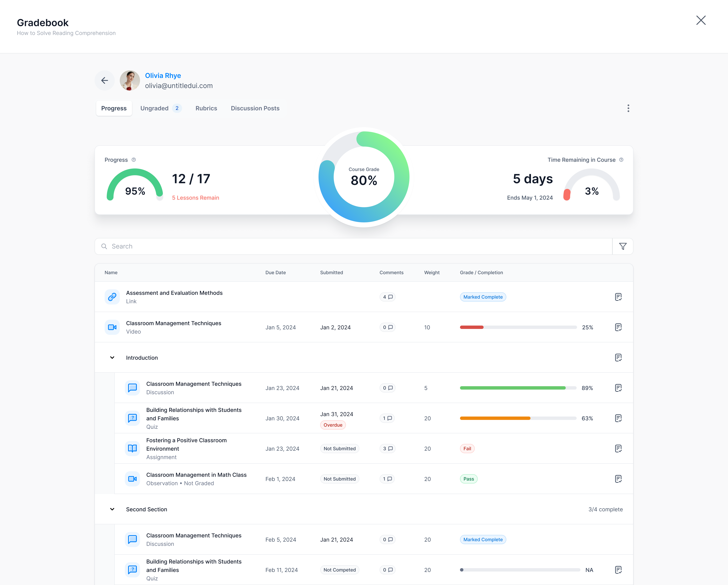Open notes icon in the 63% quiz row
Viewport: 728px width, 585px height.
(x=618, y=418)
